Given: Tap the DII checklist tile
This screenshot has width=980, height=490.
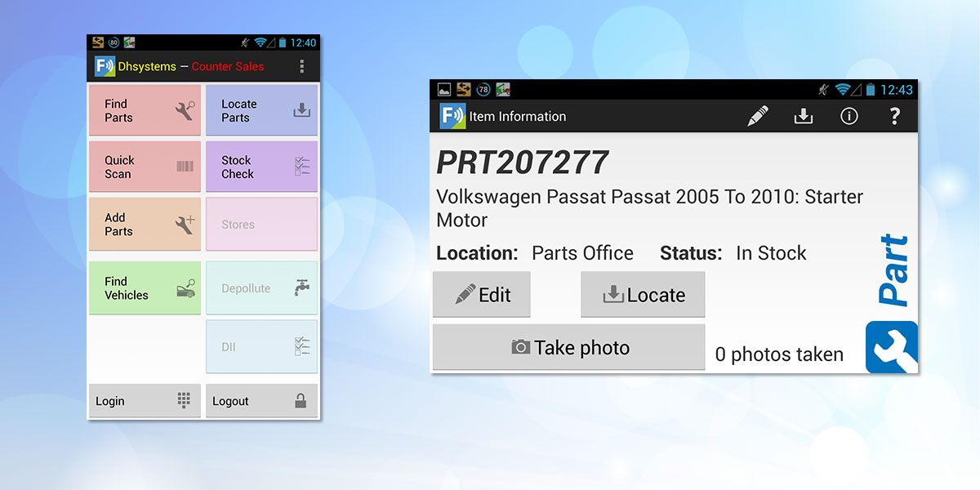Looking at the screenshot, I should 261,346.
